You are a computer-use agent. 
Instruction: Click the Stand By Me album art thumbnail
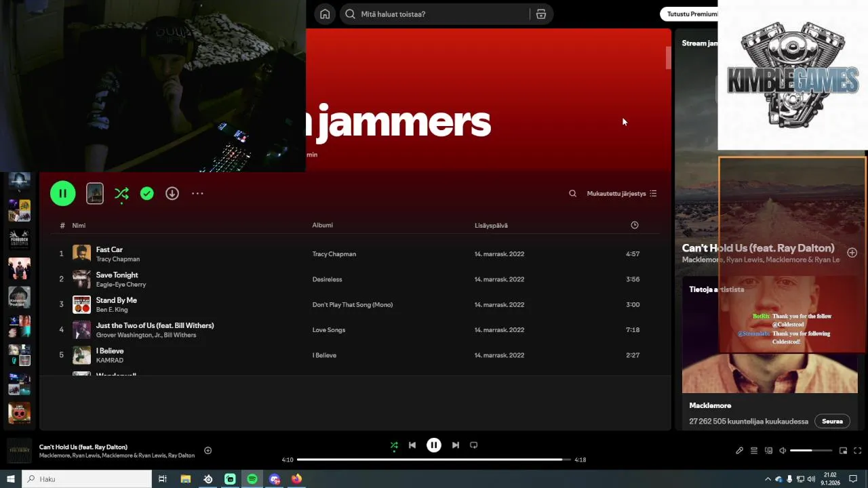pyautogui.click(x=81, y=304)
